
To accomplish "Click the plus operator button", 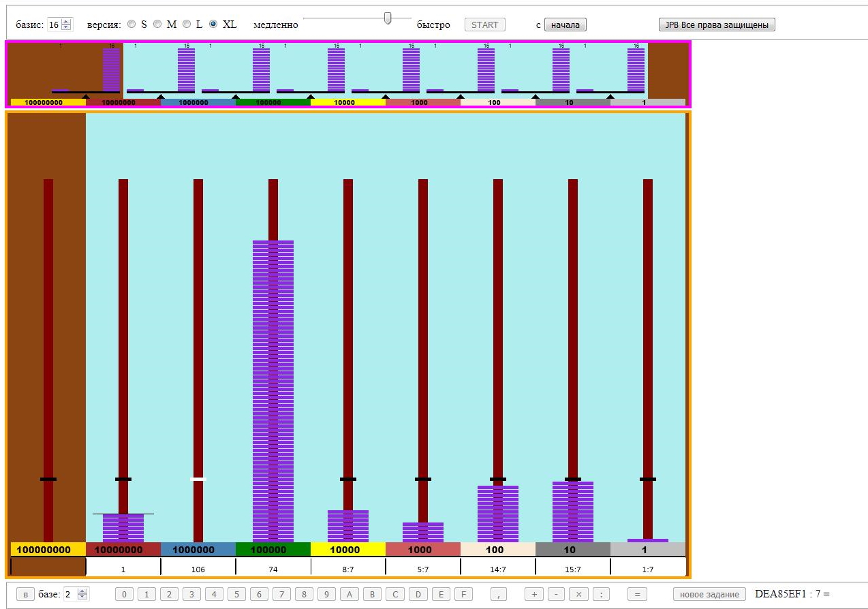I will pyautogui.click(x=533, y=594).
